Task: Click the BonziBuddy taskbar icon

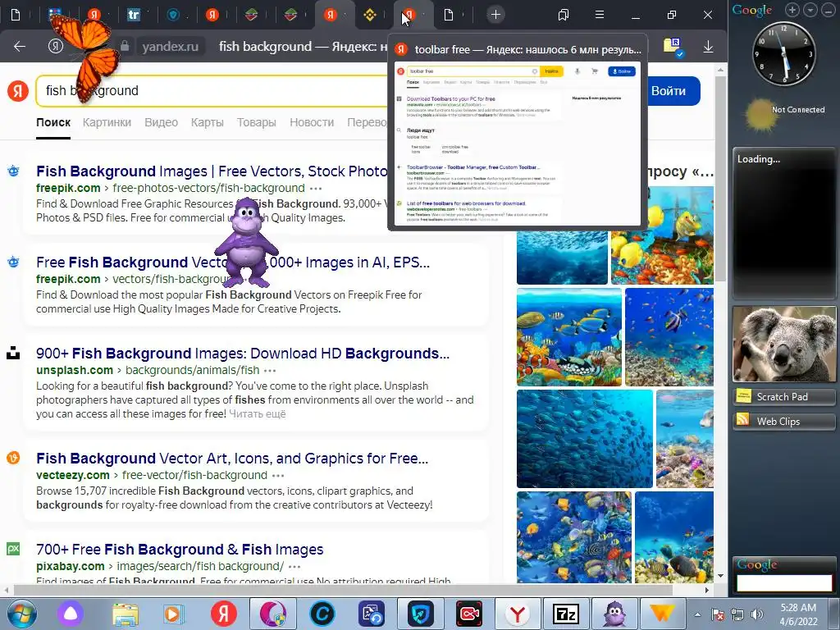Action: point(614,614)
